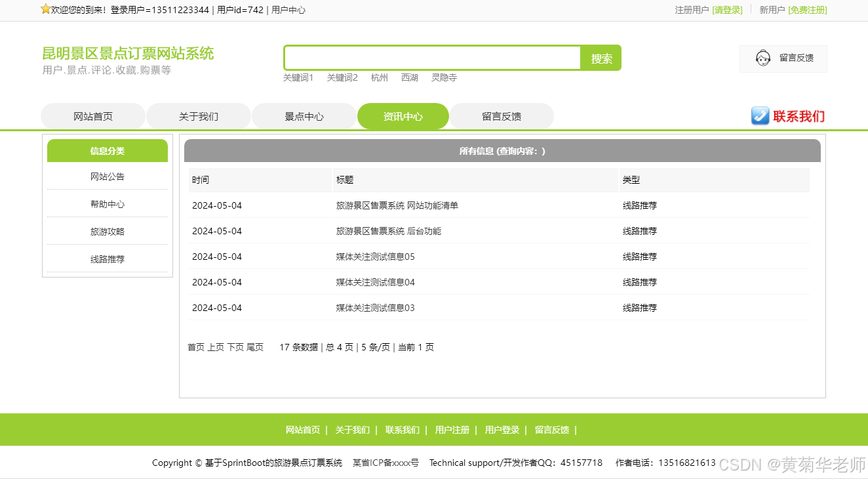868x479 pixels.
Task: Open 免费注册 registration link
Action: tap(807, 10)
